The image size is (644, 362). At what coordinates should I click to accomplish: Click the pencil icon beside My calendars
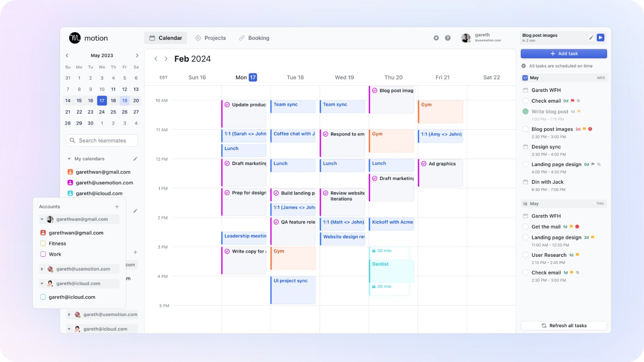pos(135,159)
